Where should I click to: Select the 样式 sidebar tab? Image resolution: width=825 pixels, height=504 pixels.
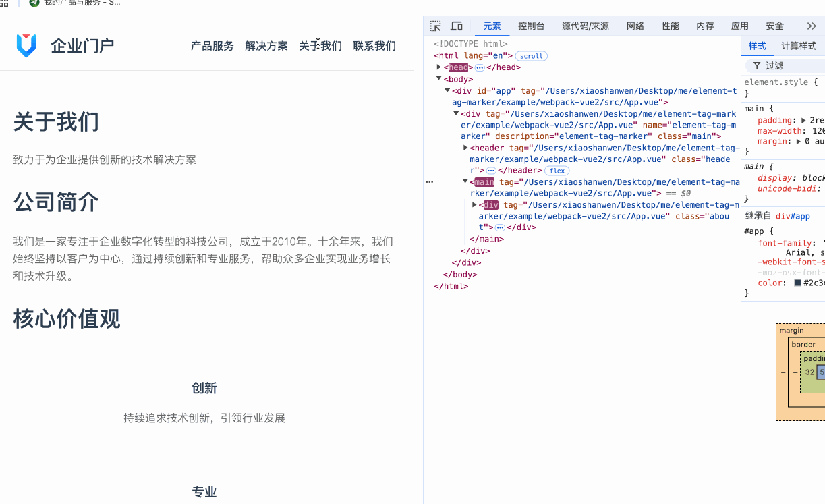(758, 46)
